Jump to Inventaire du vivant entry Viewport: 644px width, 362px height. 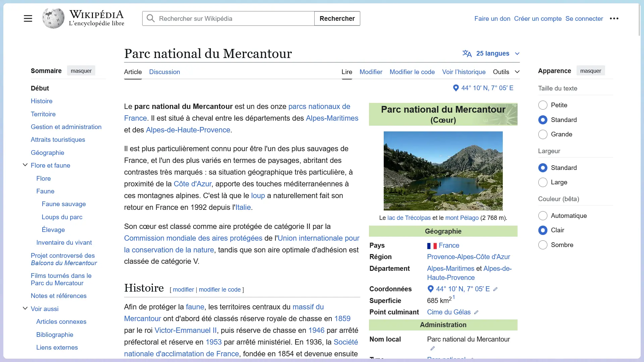(64, 242)
